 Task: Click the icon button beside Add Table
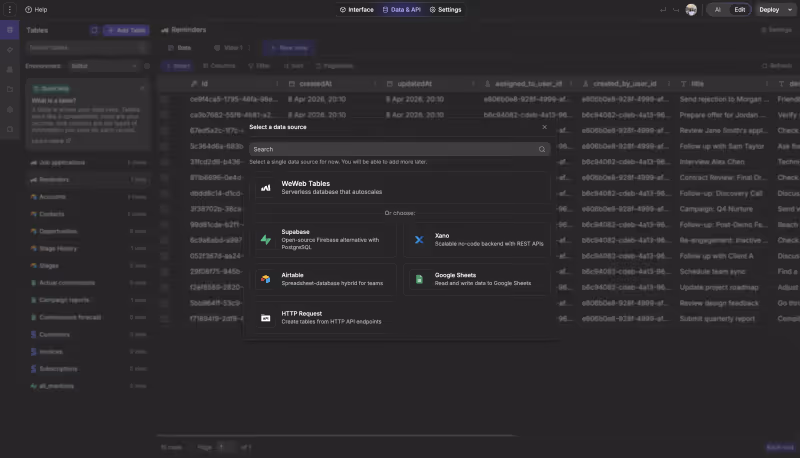pos(94,30)
